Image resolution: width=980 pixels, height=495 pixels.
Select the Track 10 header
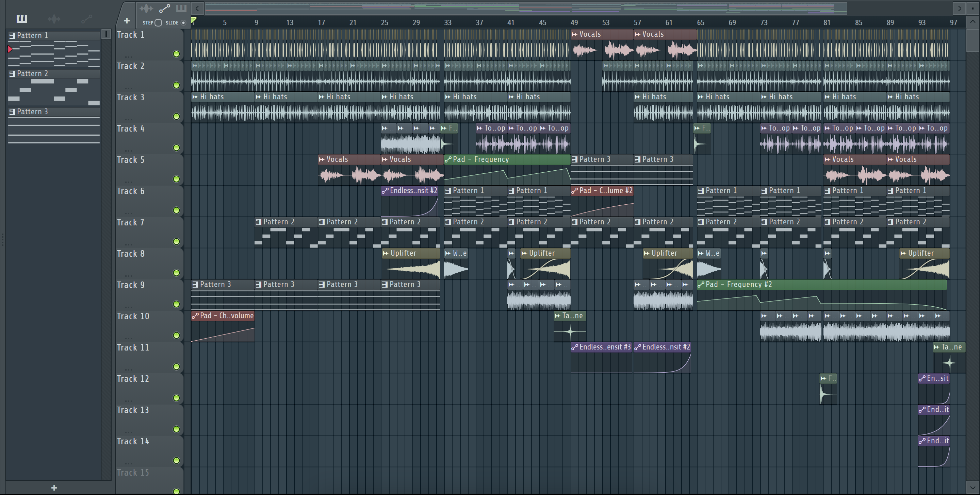coord(149,326)
